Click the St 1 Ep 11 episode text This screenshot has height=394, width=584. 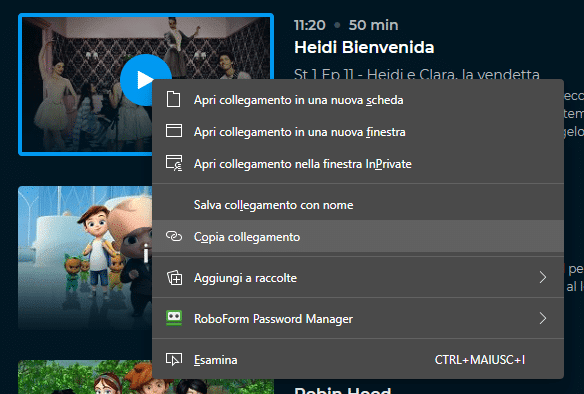click(x=416, y=74)
